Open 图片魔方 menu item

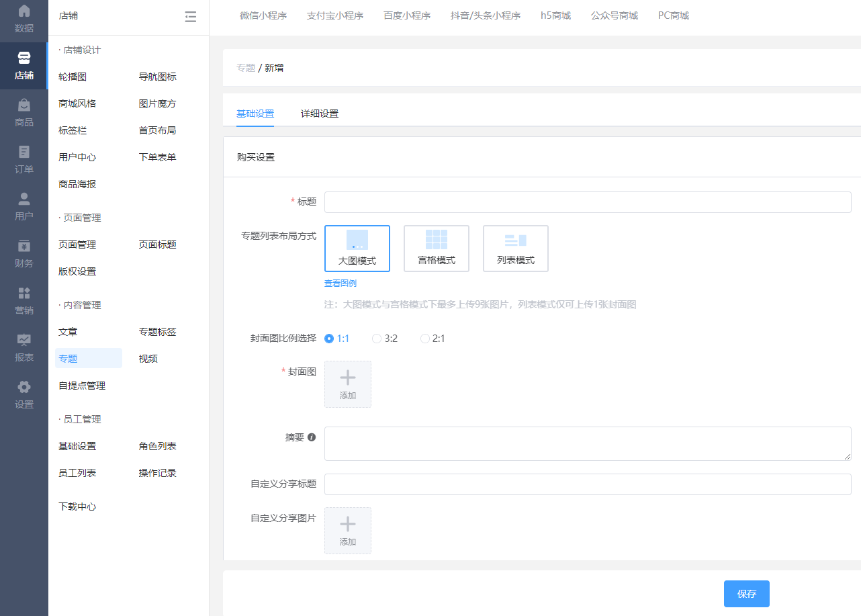coord(158,103)
